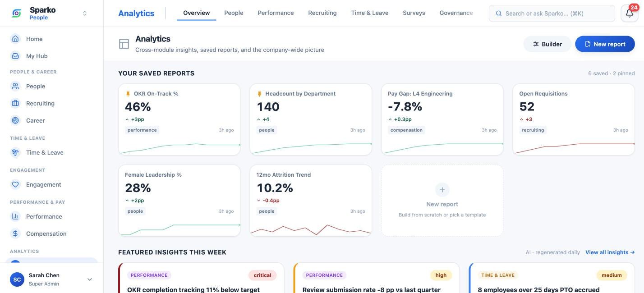Screen dimensions: 644x293
Task: Click the 12mo Attrition Trend sparkline chart
Action: click(x=311, y=229)
